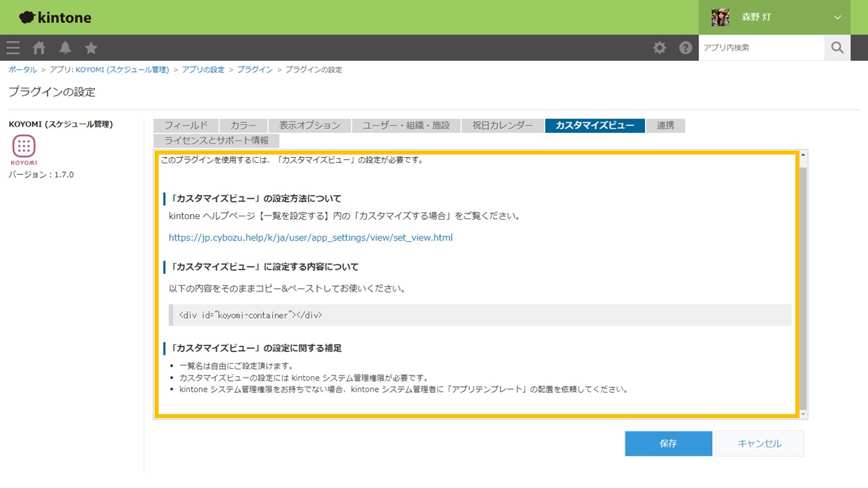Open the hamburger menu icon
This screenshot has width=868, height=488.
pyautogui.click(x=13, y=47)
